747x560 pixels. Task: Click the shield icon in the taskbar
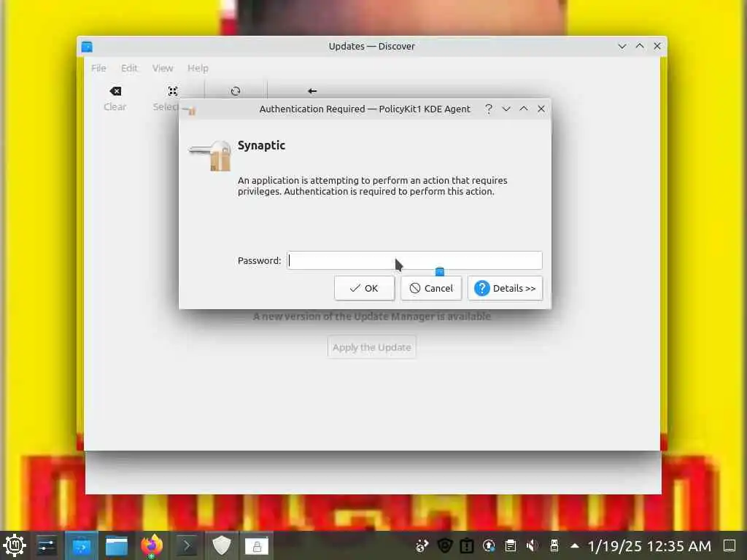click(222, 545)
